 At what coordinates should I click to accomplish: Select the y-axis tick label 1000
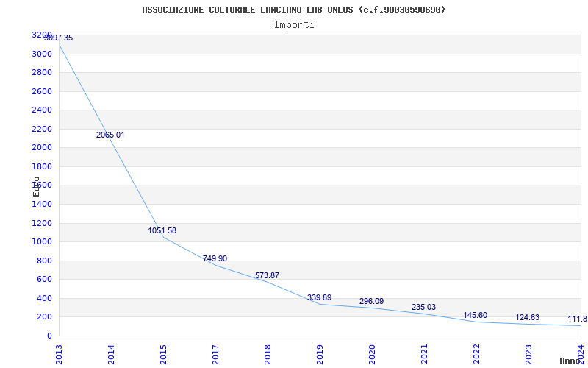(42, 242)
